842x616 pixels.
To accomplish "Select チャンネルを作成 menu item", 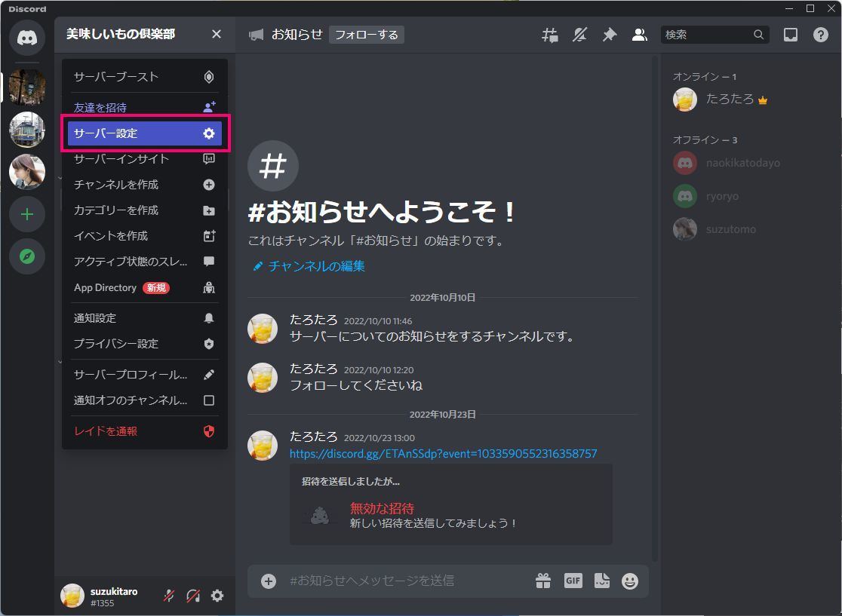I will 144,185.
